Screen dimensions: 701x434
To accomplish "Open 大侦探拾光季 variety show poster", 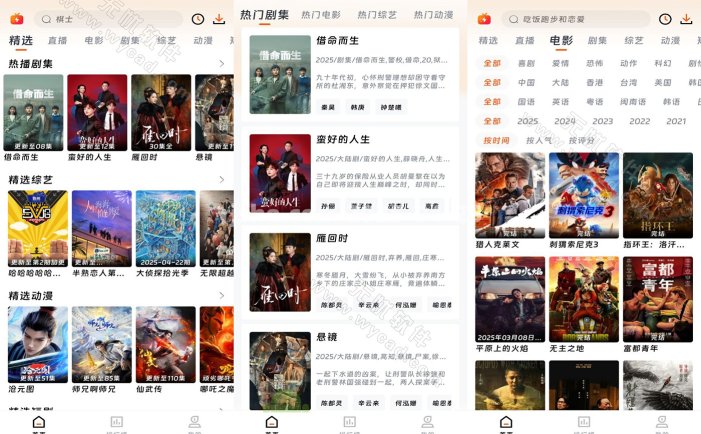I will (166, 228).
